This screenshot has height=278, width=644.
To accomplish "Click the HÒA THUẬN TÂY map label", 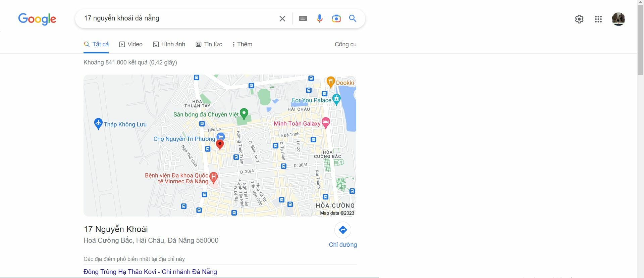I will click(197, 104).
